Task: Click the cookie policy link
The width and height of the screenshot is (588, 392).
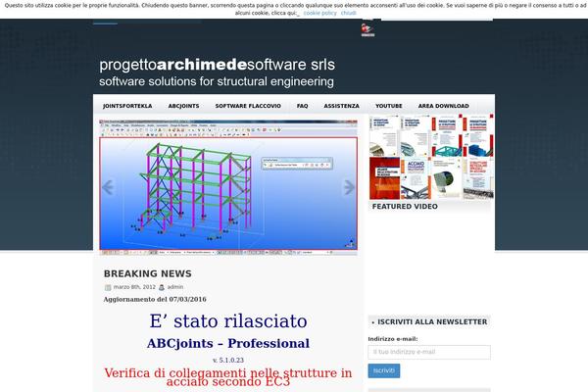Action: pos(319,13)
